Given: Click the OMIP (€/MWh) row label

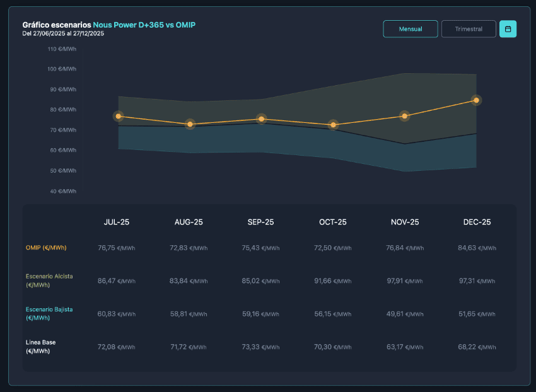Looking at the screenshot, I should pos(46,248).
